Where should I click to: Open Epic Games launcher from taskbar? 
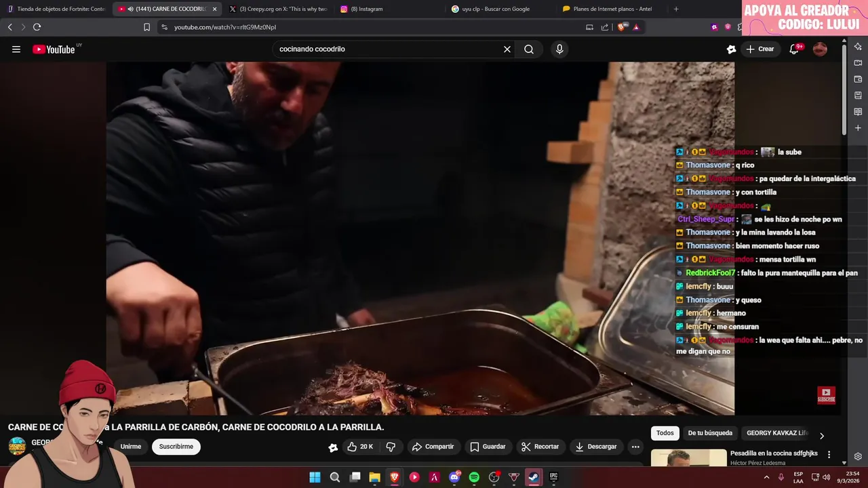click(553, 477)
